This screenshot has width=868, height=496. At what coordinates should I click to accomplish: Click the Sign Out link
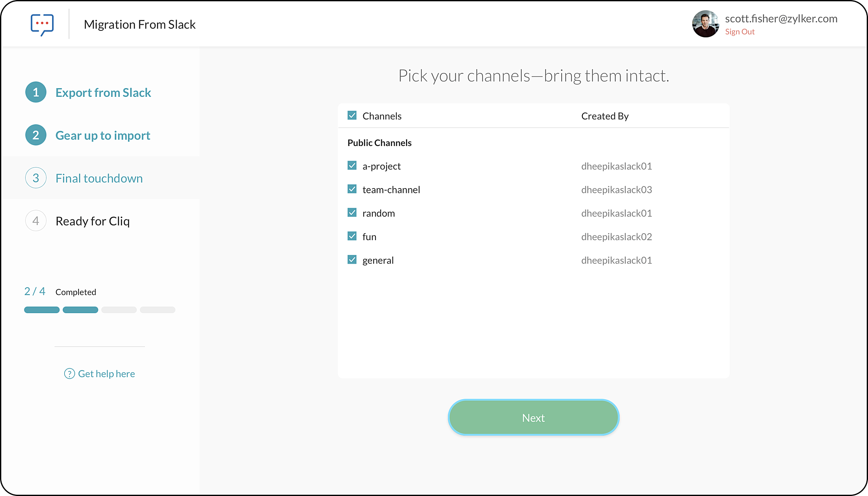pos(740,32)
